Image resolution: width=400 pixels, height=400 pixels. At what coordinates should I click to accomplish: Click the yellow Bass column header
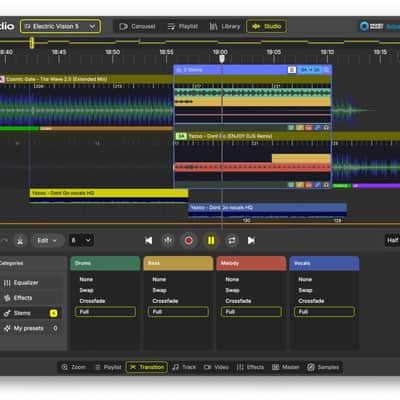click(178, 263)
